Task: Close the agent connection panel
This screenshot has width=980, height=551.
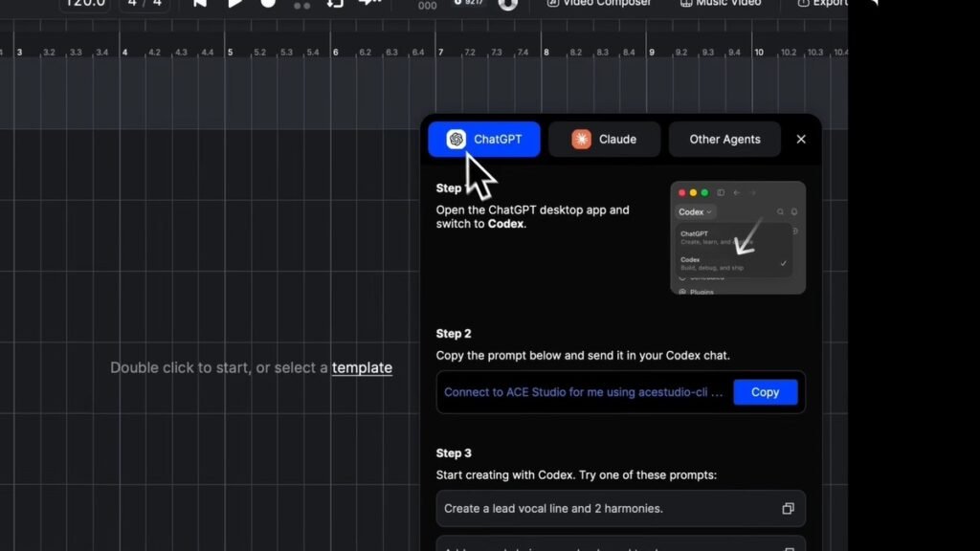Action: point(801,140)
